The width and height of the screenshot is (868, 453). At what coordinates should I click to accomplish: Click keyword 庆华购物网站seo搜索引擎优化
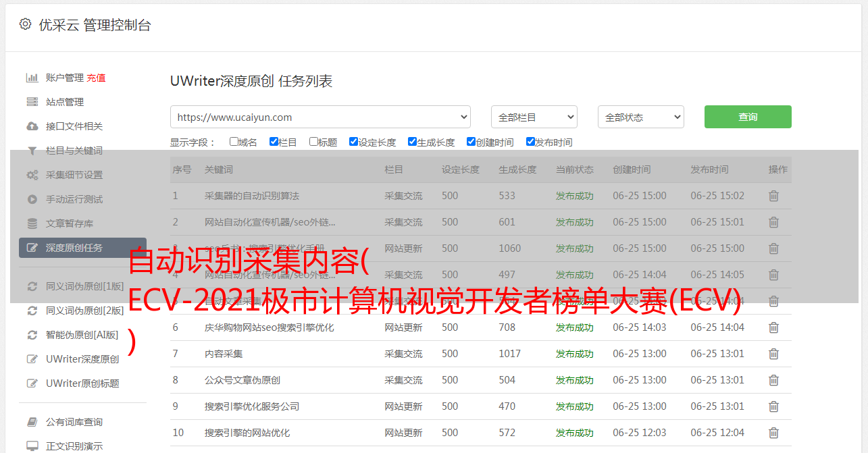pyautogui.click(x=270, y=327)
